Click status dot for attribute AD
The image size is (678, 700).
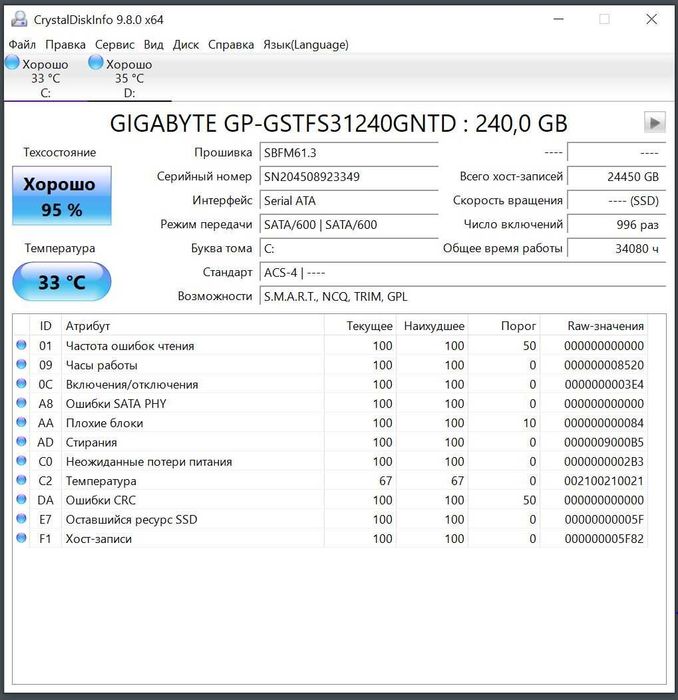21,442
